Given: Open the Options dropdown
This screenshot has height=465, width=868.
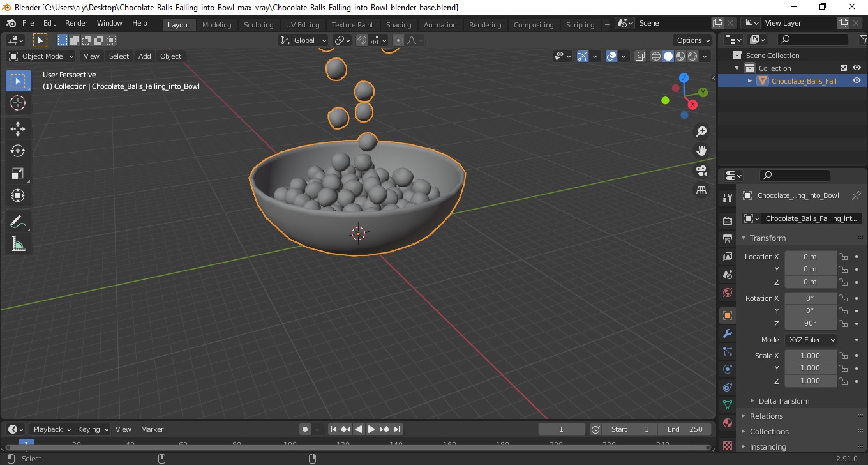Looking at the screenshot, I should 694,40.
